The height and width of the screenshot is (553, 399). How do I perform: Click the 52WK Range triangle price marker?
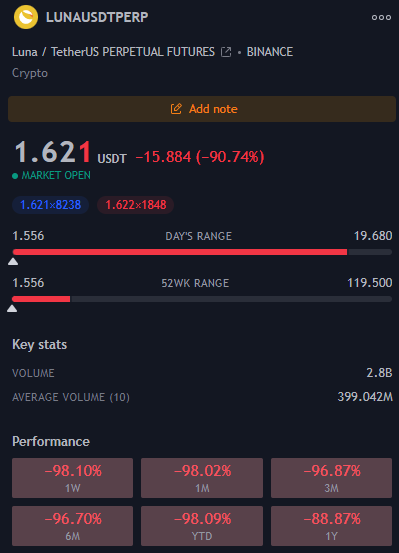[x=12, y=309]
